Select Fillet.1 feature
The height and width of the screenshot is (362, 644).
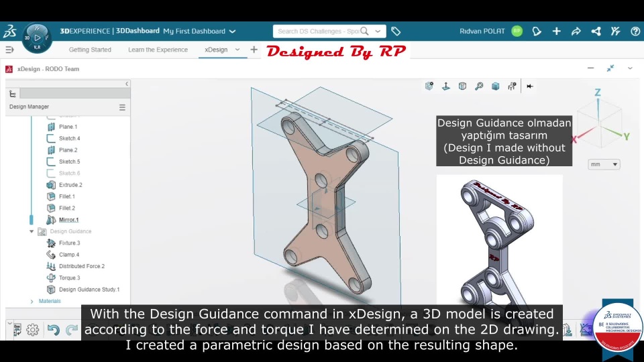67,196
